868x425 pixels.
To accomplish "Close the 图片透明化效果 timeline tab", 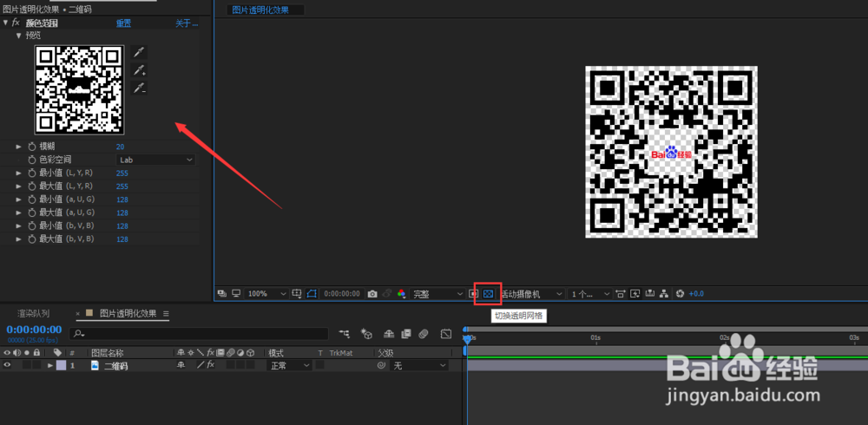I will tap(77, 313).
